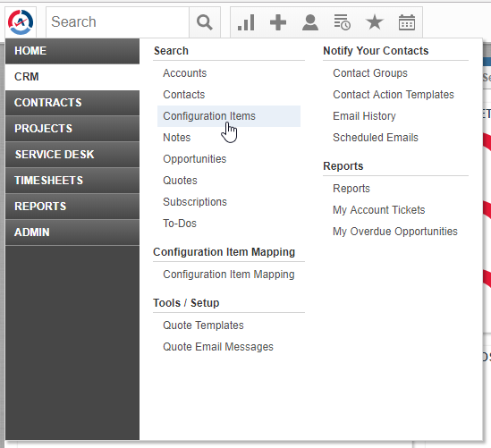Click the star bookmarks icon

point(375,22)
